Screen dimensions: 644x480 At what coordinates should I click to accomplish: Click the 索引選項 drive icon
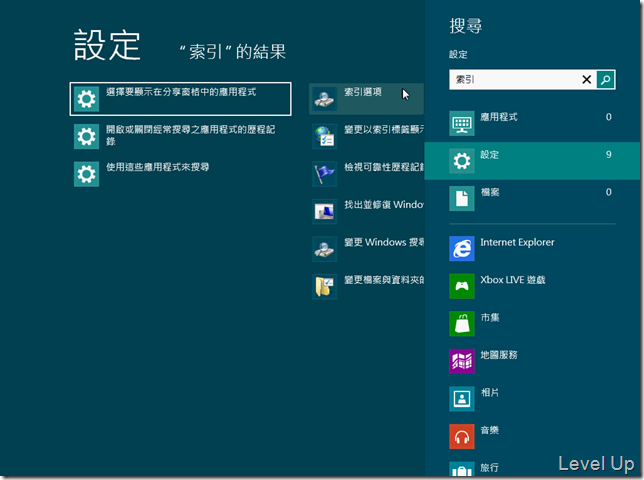coord(324,99)
